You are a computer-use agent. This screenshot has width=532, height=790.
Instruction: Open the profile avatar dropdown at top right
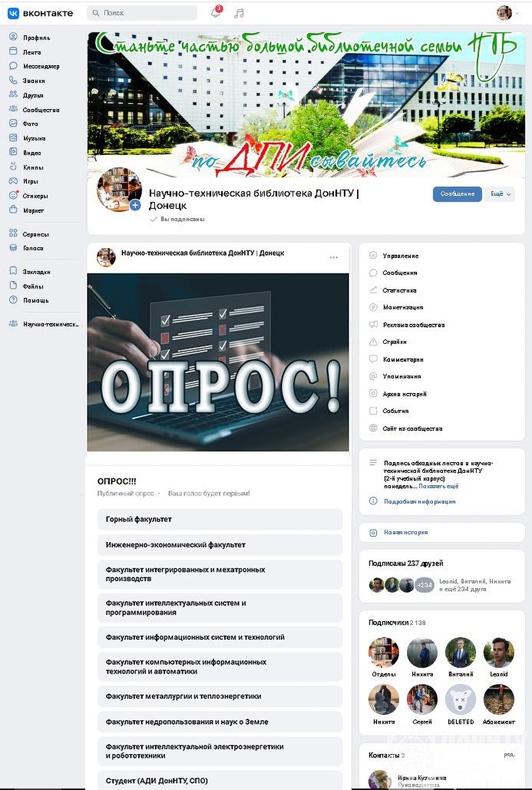pyautogui.click(x=508, y=13)
